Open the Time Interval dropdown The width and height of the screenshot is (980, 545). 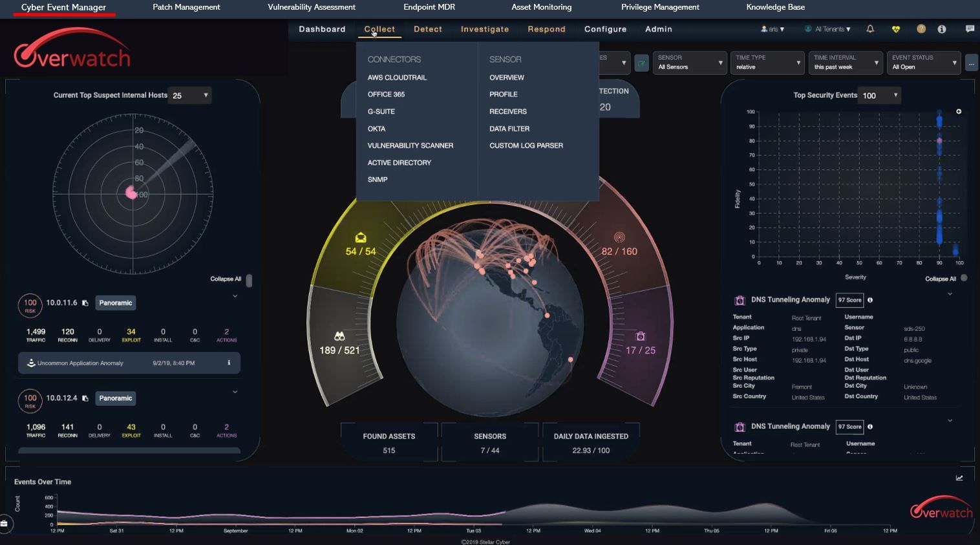point(846,63)
